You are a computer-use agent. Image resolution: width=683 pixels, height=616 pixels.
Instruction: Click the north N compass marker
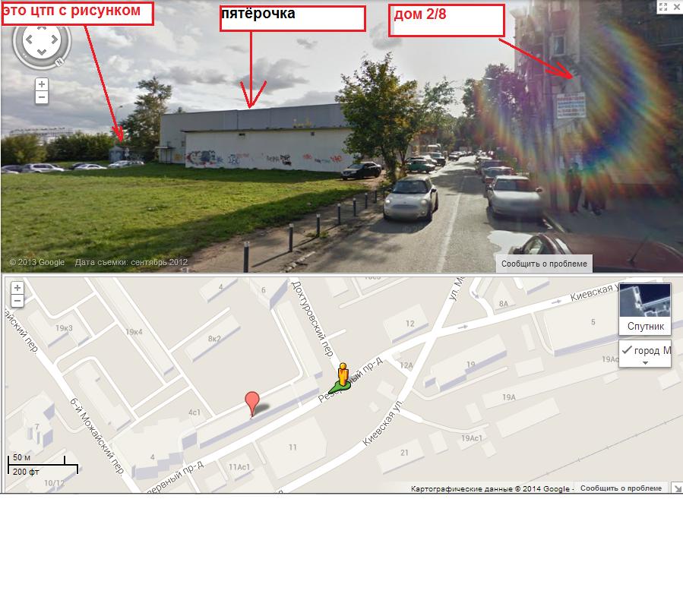click(x=60, y=62)
